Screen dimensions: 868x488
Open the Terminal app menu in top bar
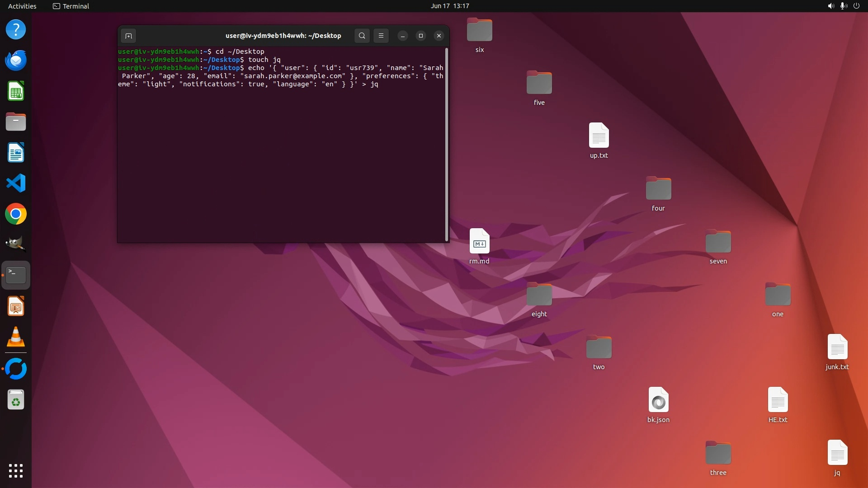coord(71,6)
